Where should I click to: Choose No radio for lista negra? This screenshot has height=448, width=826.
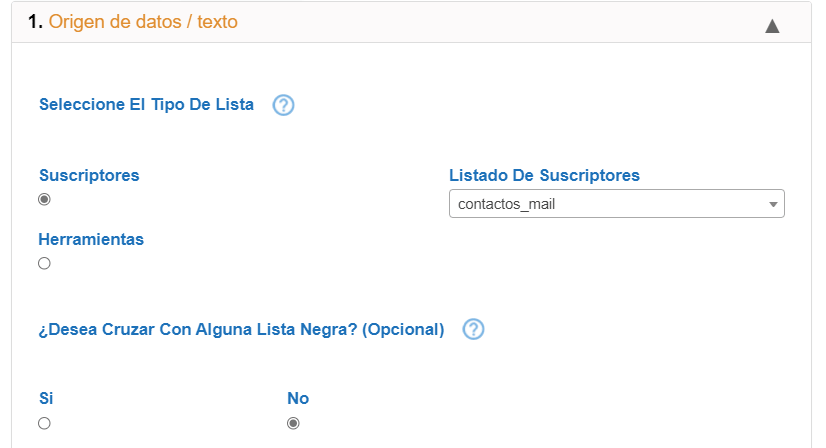(x=293, y=423)
